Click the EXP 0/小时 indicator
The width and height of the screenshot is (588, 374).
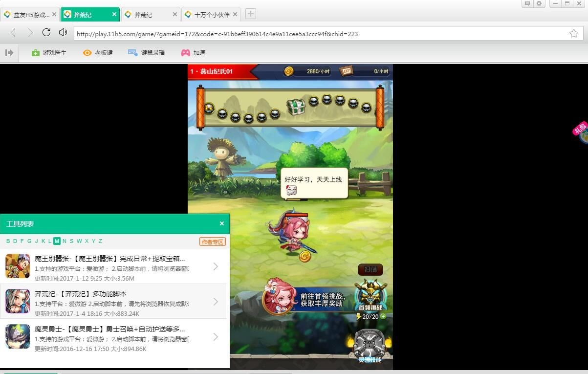(x=365, y=71)
